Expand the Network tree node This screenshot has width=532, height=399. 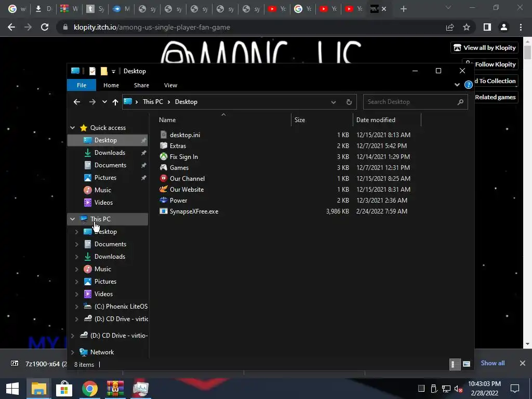click(x=72, y=352)
